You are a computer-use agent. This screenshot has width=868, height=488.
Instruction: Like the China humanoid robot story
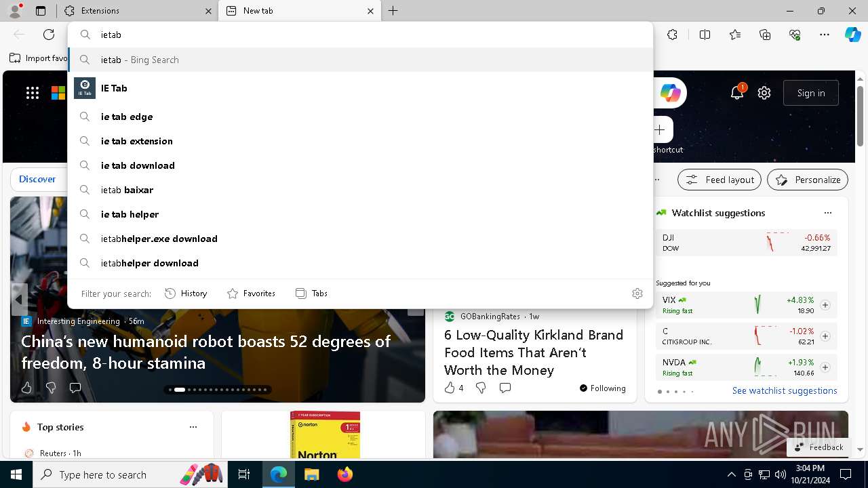[x=26, y=388]
